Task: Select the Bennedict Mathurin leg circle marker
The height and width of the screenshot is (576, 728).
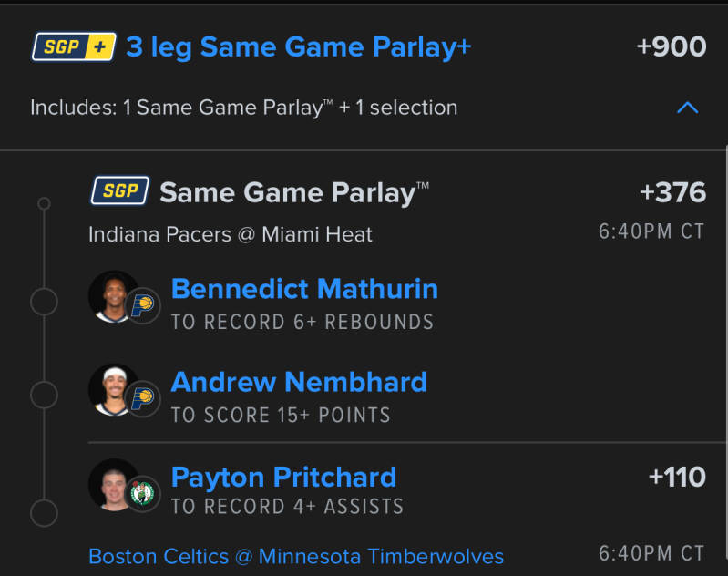Action: pos(44,302)
